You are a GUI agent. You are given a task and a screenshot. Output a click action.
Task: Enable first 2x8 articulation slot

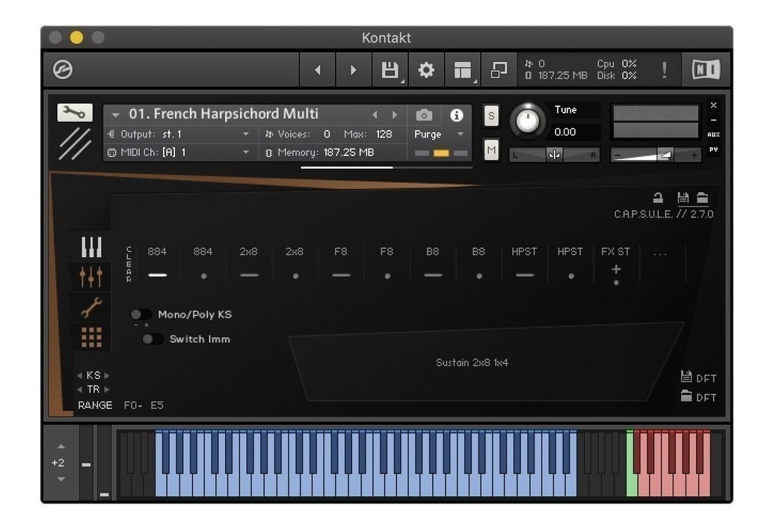point(249,275)
